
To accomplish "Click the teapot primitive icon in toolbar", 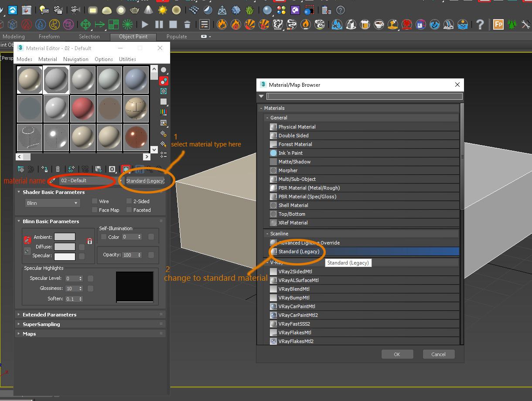I will coord(135,10).
